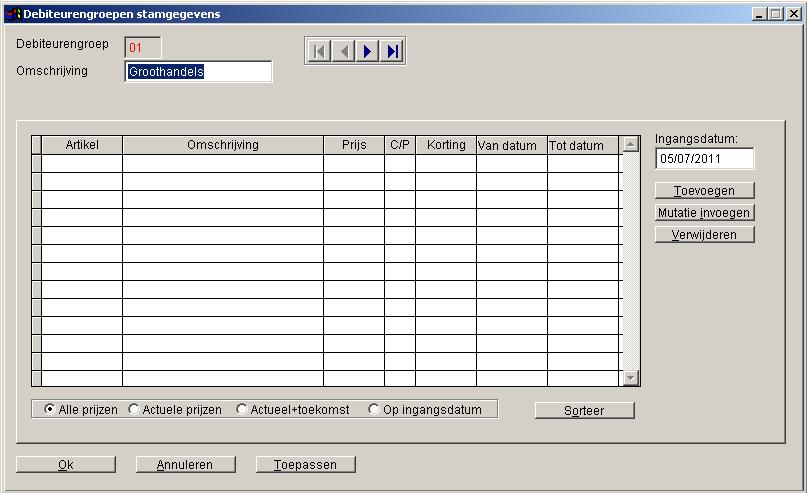Confirm with the Ok button

tap(66, 465)
